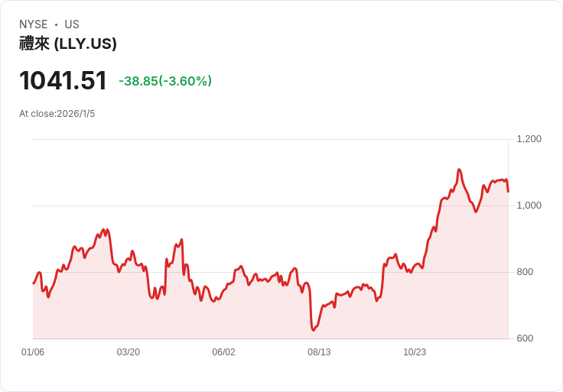Click the 800 y-axis price label

pos(525,272)
